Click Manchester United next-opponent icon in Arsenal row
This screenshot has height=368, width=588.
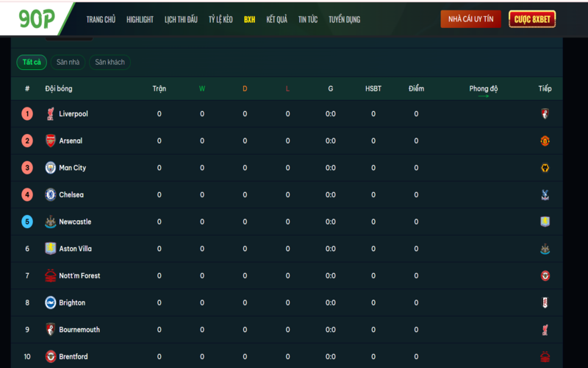[x=545, y=141]
